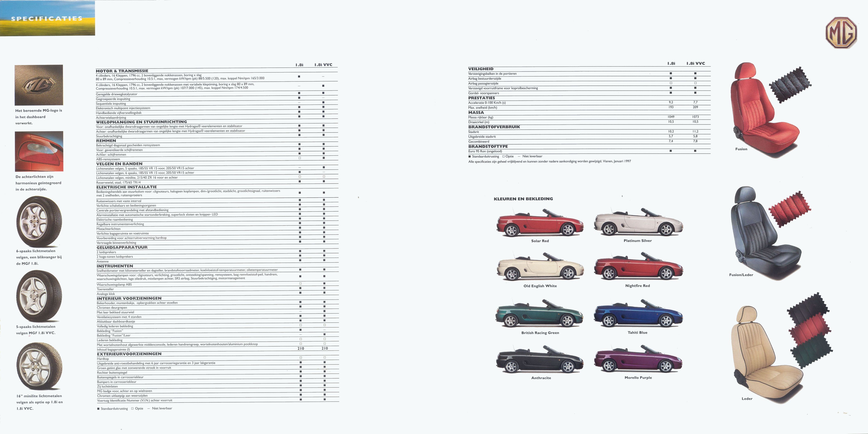Select the red rear light photo

39,151
